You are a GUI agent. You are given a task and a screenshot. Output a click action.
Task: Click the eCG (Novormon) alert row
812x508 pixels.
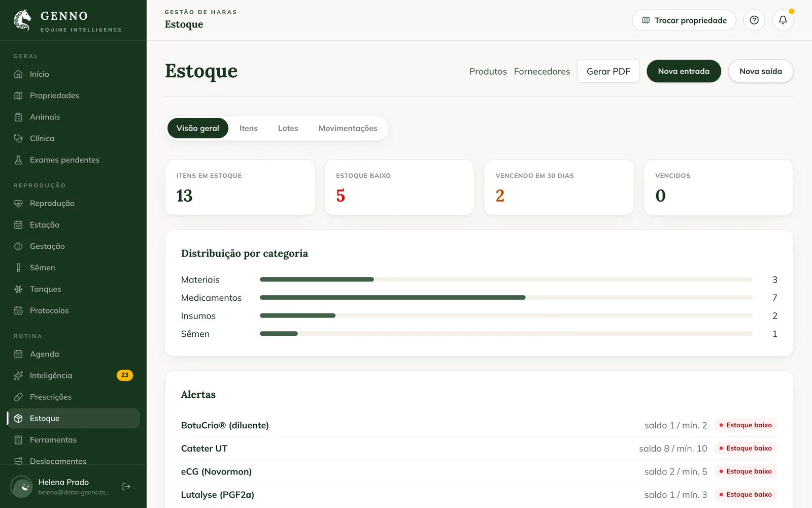point(479,471)
